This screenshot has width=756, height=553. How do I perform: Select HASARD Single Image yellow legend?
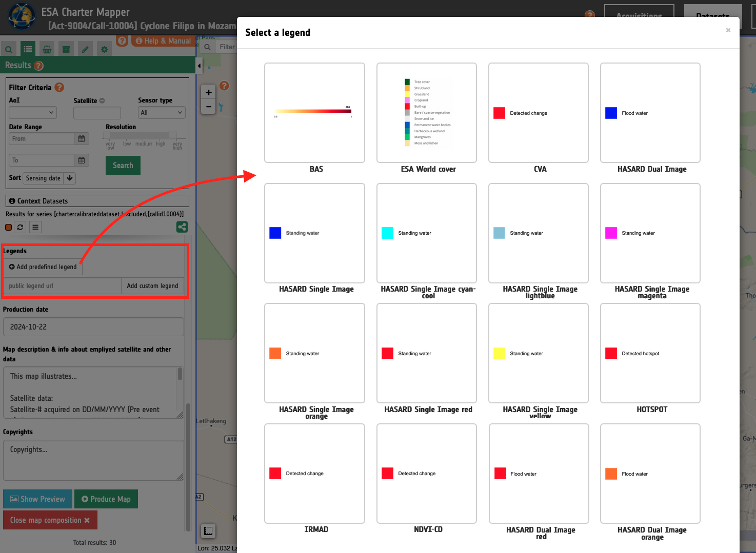click(539, 353)
